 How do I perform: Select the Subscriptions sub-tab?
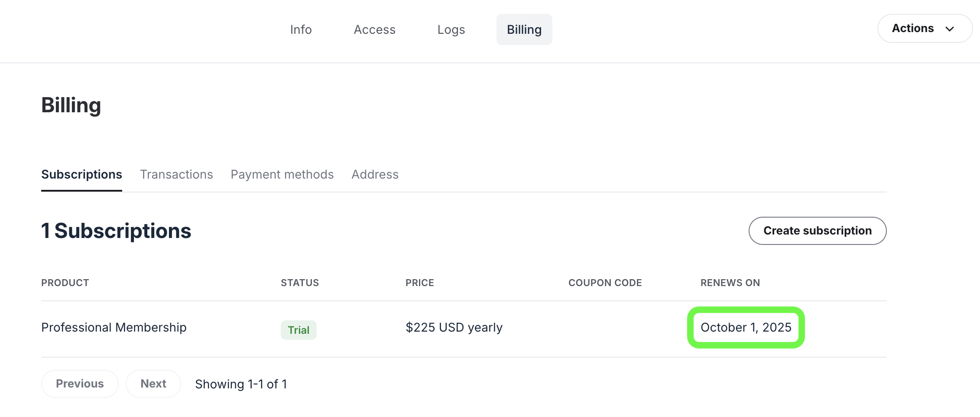81,174
